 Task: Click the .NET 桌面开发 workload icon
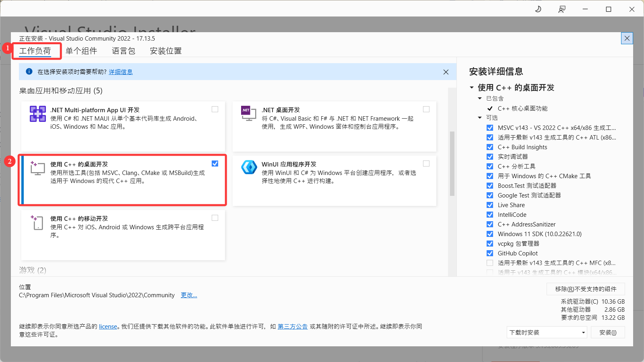pos(249,113)
